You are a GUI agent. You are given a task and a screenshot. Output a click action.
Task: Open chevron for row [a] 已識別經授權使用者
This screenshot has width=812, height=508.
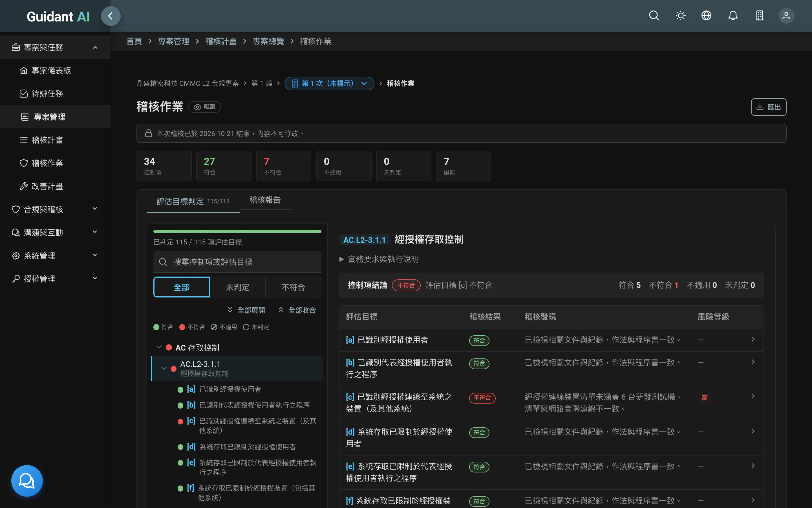coord(753,339)
